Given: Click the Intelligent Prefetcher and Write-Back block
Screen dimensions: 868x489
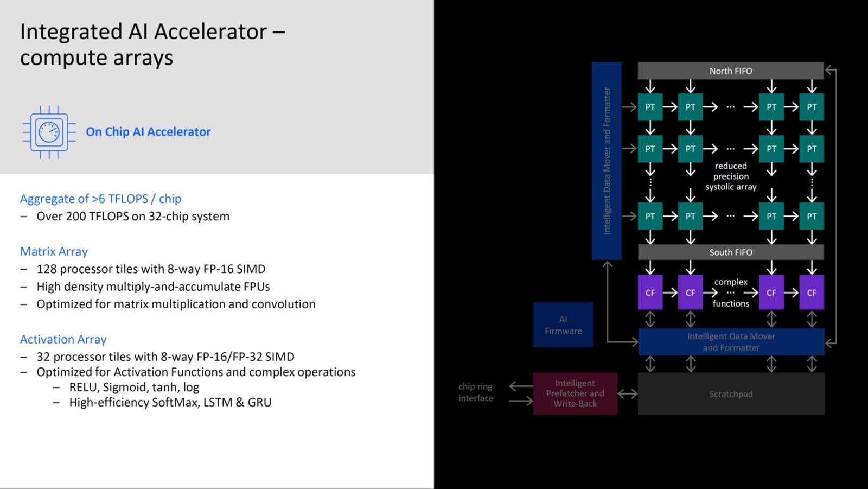Looking at the screenshot, I should (x=575, y=393).
